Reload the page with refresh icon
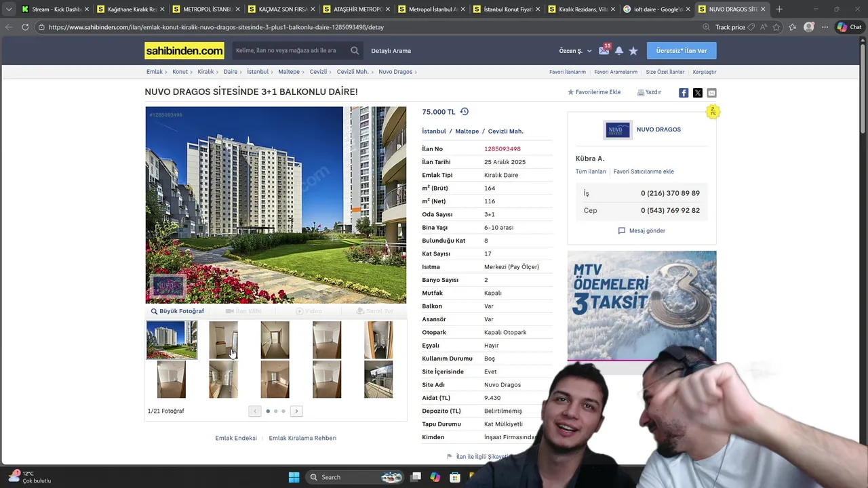The width and height of the screenshot is (868, 488). [x=25, y=27]
